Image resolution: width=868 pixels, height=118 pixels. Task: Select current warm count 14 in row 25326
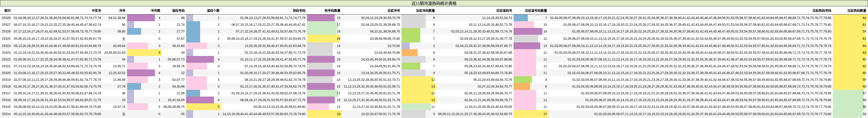pos(545,31)
